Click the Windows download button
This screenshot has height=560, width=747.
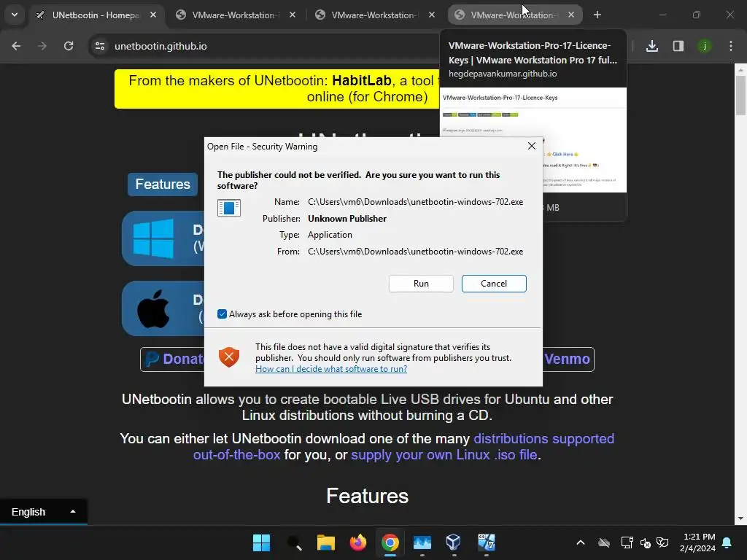[163, 238]
